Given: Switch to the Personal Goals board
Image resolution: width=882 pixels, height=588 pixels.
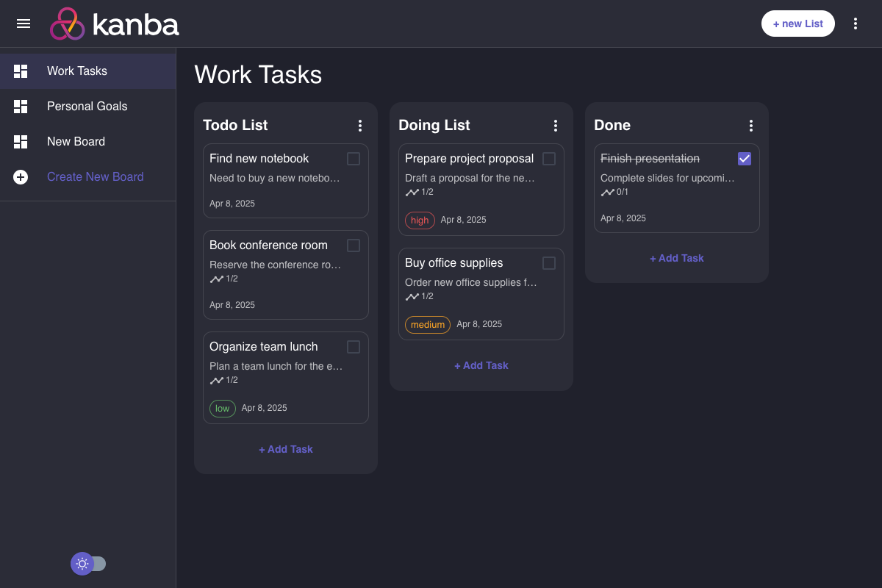Looking at the screenshot, I should tap(87, 107).
